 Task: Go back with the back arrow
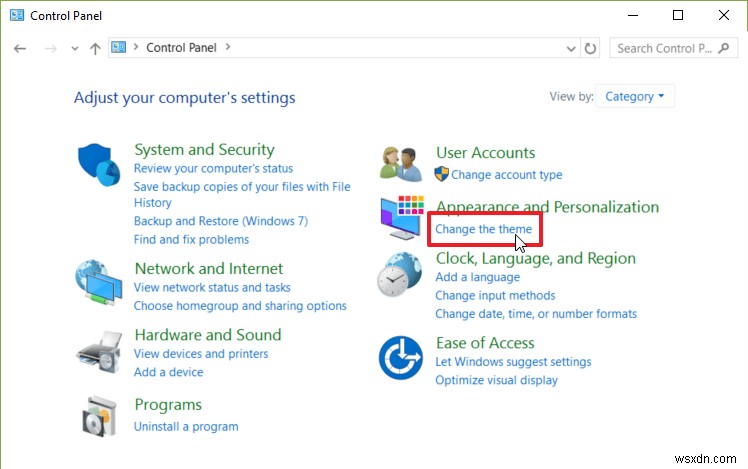[x=20, y=48]
